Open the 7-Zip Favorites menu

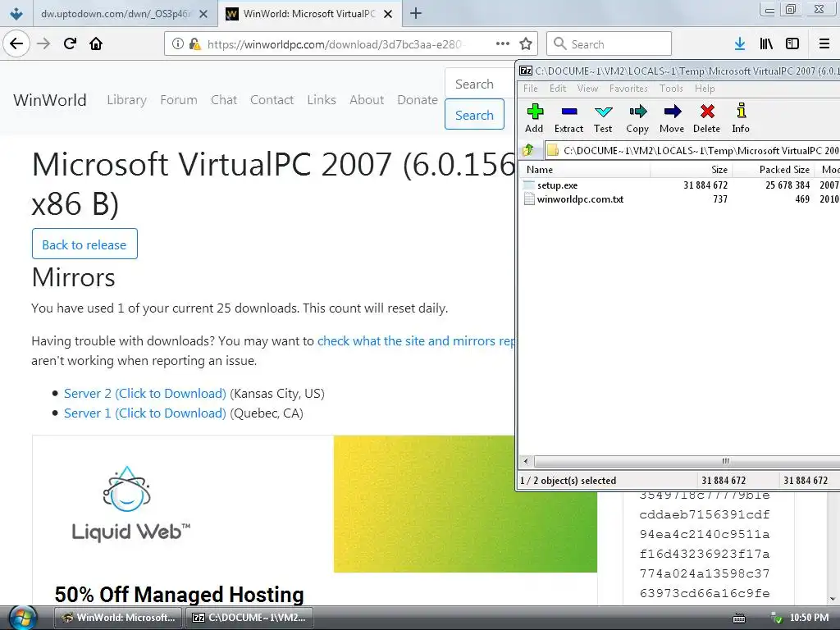click(x=628, y=89)
